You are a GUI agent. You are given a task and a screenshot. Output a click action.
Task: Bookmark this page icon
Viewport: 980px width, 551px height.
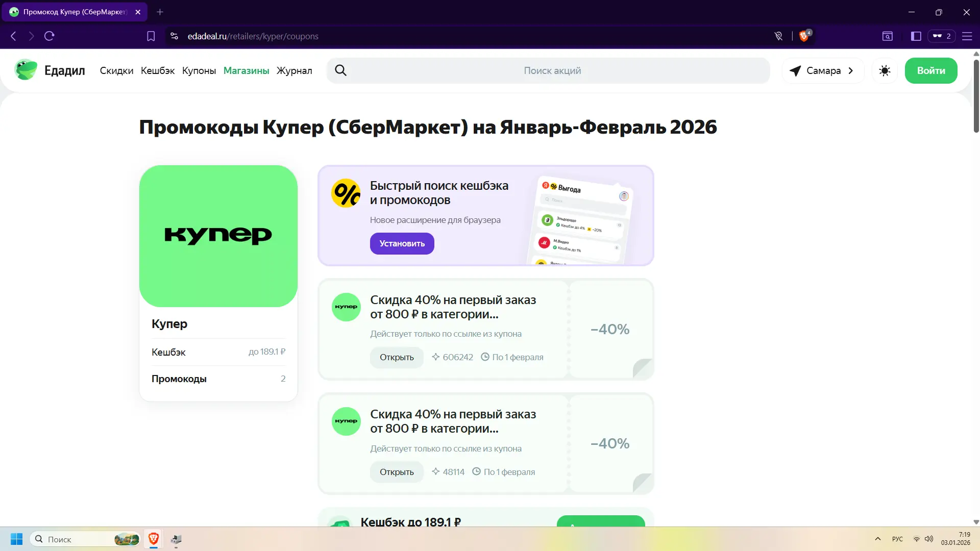[x=151, y=36]
